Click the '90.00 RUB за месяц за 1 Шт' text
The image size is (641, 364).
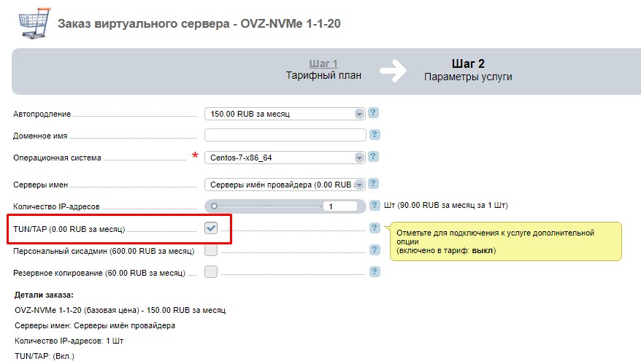click(451, 205)
